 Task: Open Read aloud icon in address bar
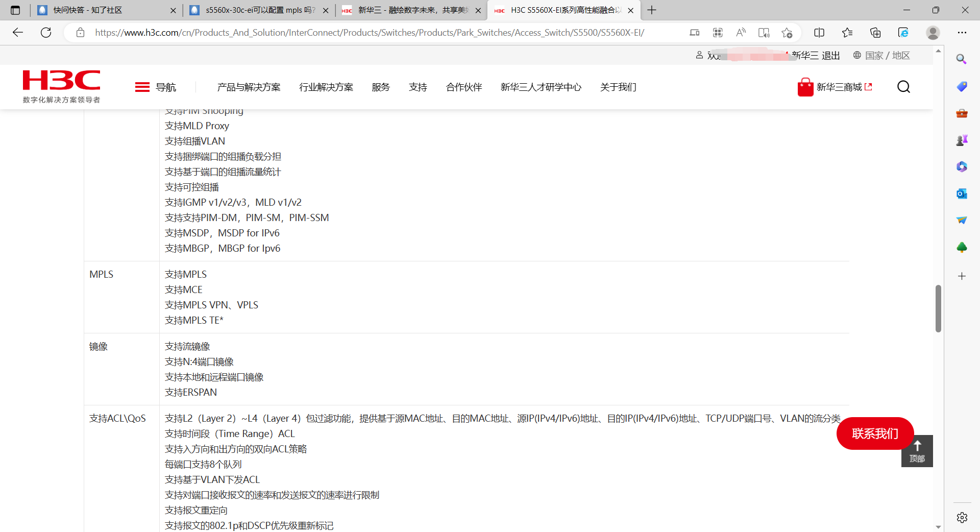click(x=741, y=33)
